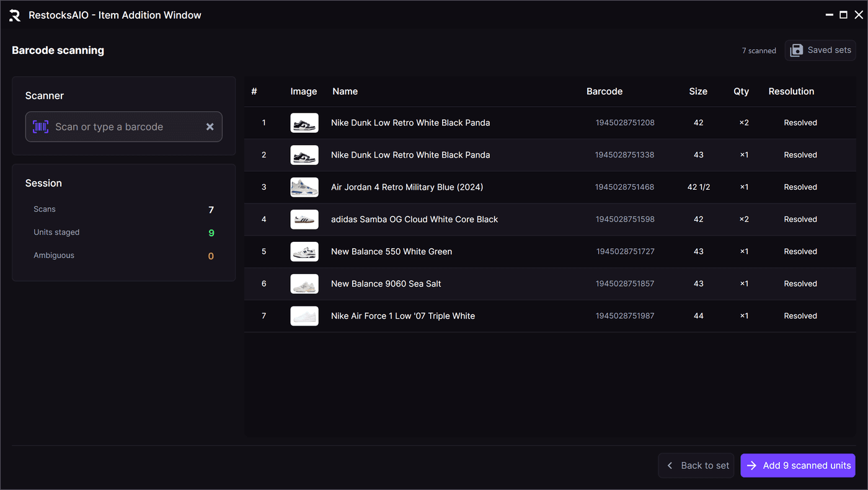This screenshot has height=490, width=868.
Task: Click barcode 1945028751468
Action: [625, 187]
